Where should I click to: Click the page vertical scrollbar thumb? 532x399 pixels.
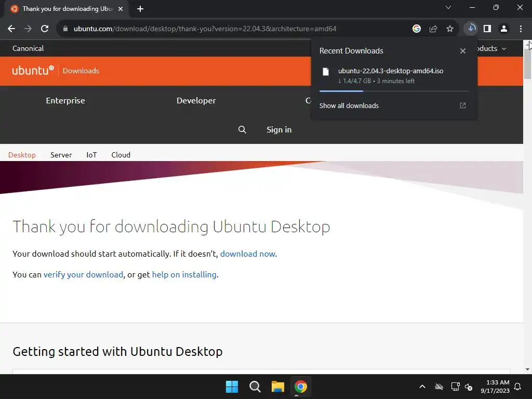[528, 64]
